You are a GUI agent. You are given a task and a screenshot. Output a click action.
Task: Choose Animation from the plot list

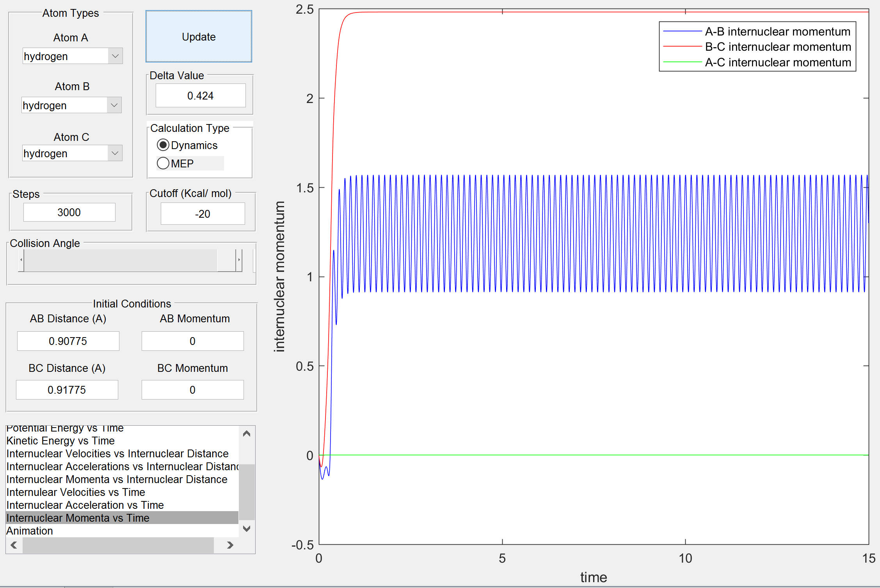(x=30, y=531)
